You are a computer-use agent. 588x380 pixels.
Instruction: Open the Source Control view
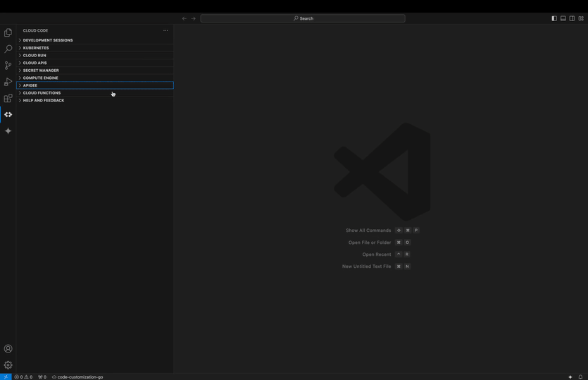pyautogui.click(x=8, y=66)
